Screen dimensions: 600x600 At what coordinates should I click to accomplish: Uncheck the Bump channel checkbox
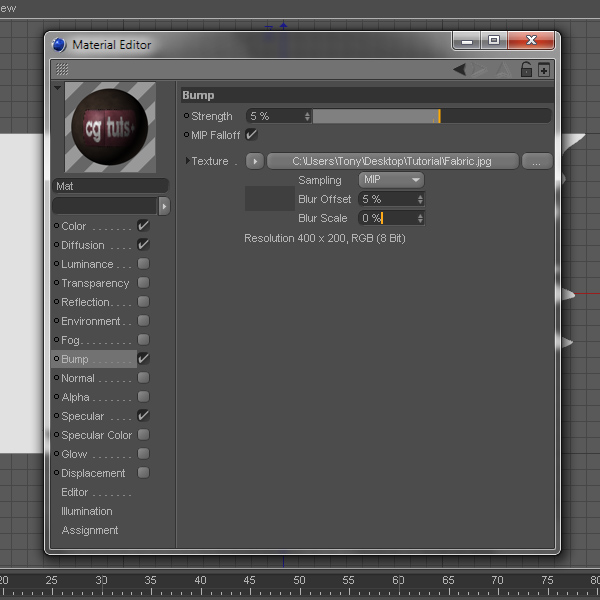point(143,359)
